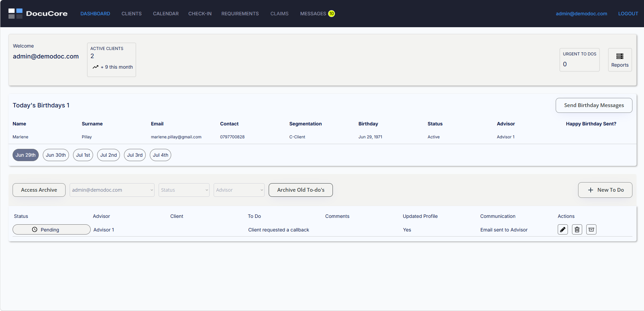644x311 pixels.
Task: Click the '+ 9 this month' text
Action: [117, 67]
